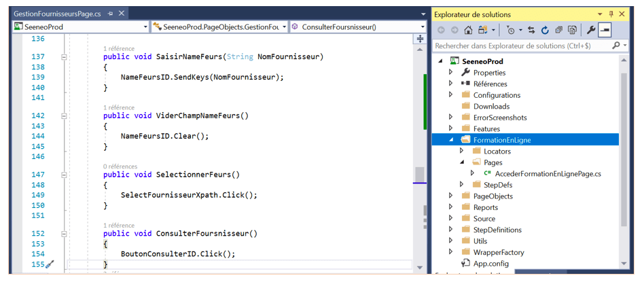Click the Collapse All icon in Solution Explorer
Image resolution: width=644 pixels, height=282 pixels.
[x=558, y=30]
